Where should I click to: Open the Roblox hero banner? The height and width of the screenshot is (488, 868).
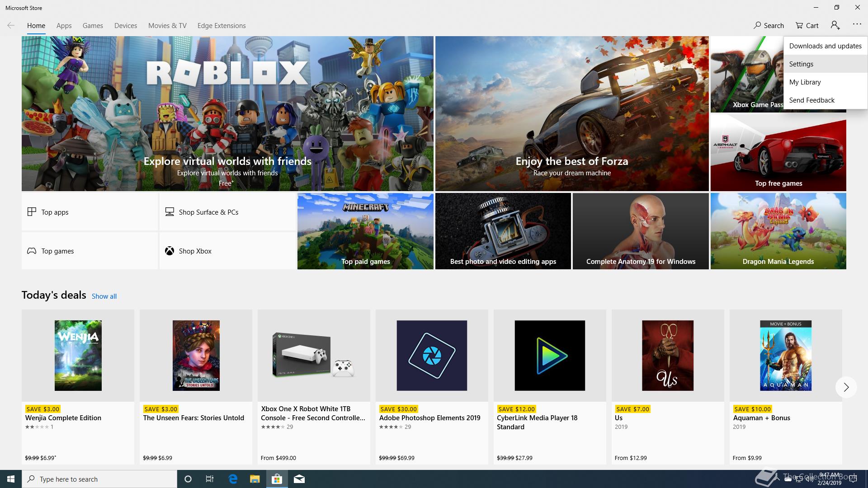[227, 113]
